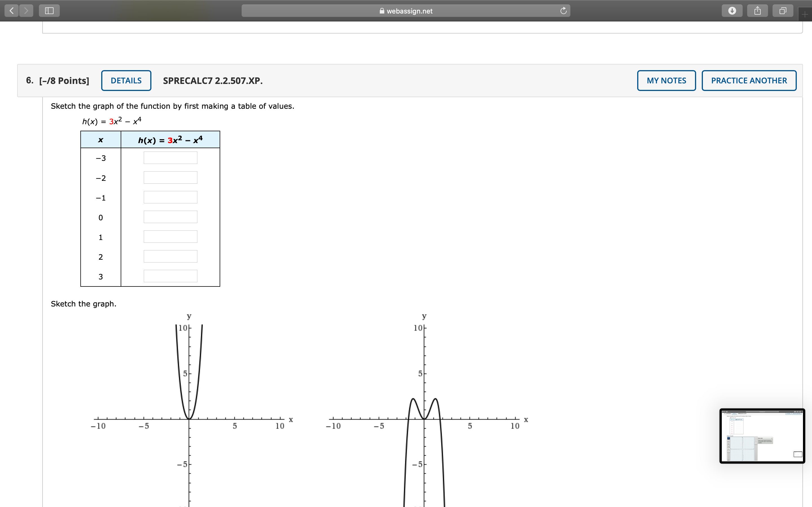Viewport: 812px width, 507px height.
Task: Select answer field for x = −3
Action: (x=171, y=158)
